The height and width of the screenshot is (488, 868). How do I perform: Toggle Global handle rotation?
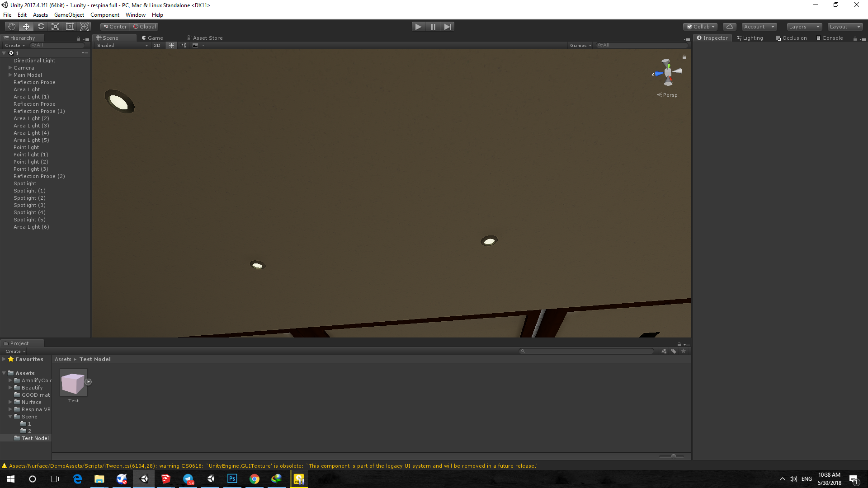pos(145,27)
